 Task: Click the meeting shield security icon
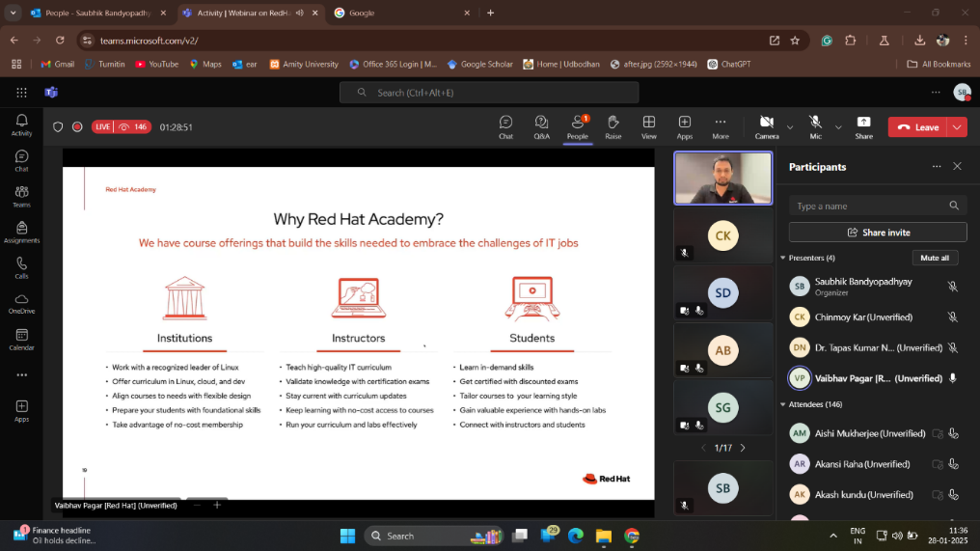click(58, 127)
